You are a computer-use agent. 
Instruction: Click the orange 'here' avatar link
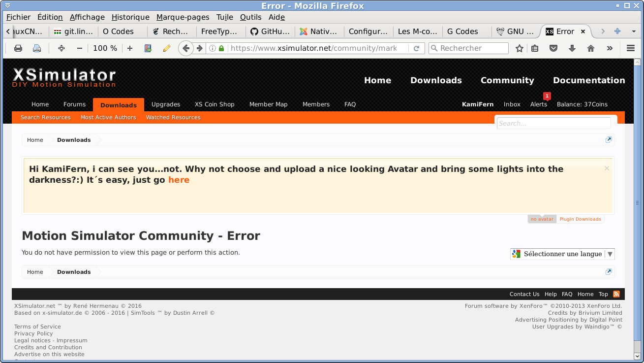[x=179, y=180]
